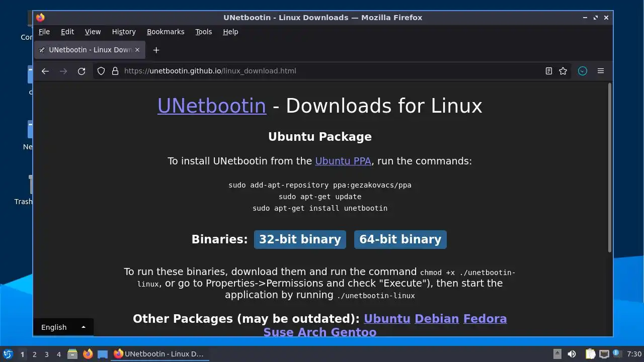Image resolution: width=644 pixels, height=362 pixels.
Task: Click the UNetbootin taskbar window button
Action: click(159, 354)
